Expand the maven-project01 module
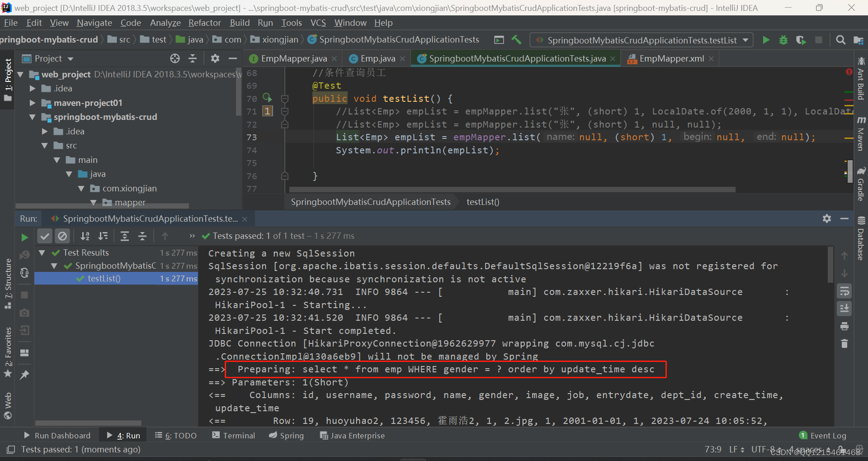Image resolution: width=868 pixels, height=461 pixels. pos(32,103)
